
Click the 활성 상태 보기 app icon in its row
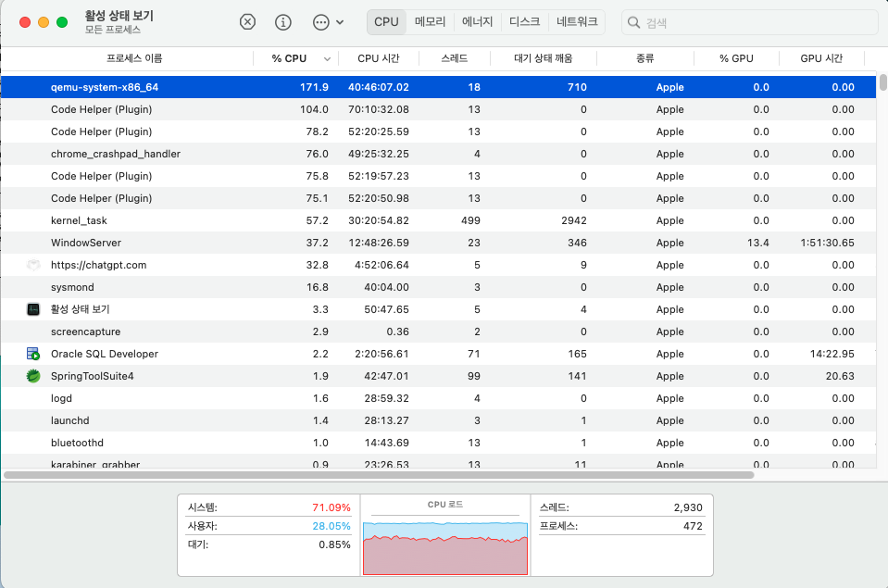coord(33,309)
